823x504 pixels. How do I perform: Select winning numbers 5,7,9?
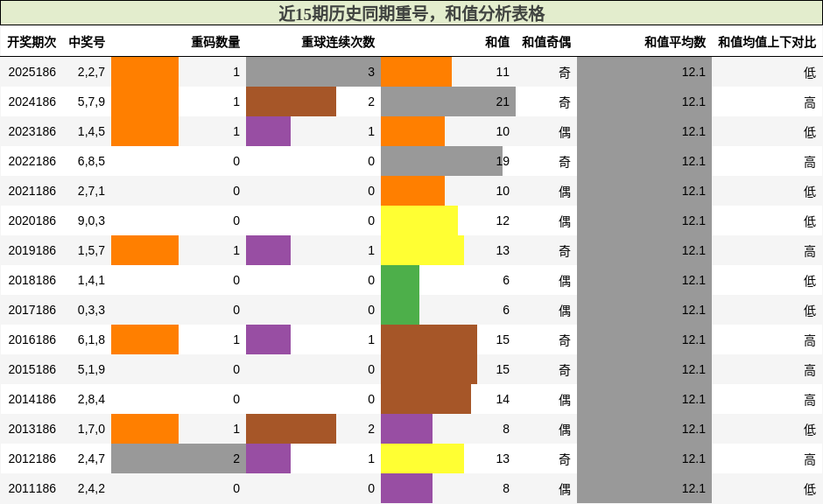tap(91, 101)
